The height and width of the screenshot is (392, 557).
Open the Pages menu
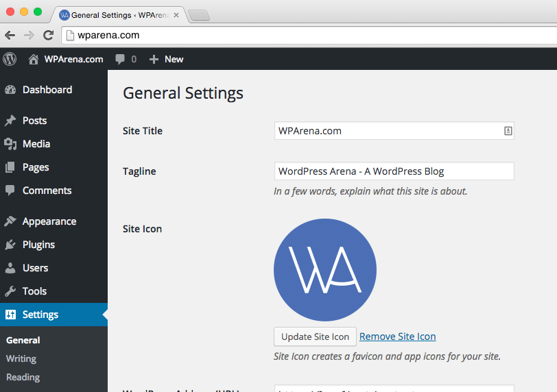click(54, 167)
